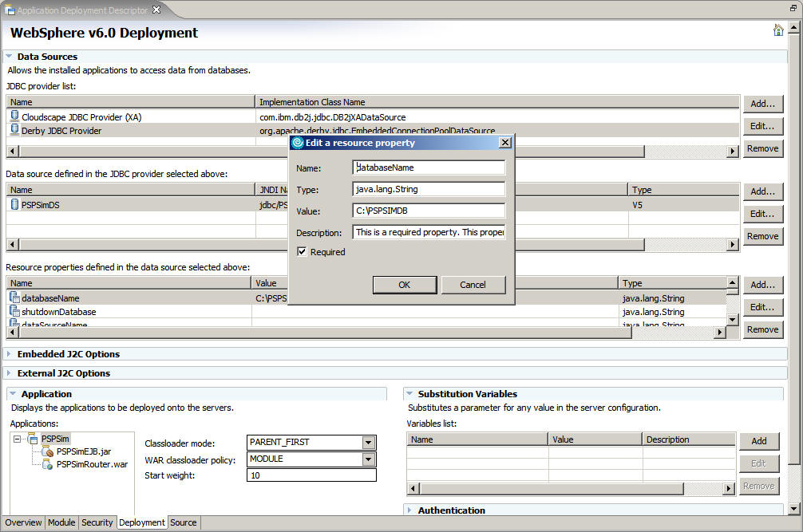Click the PSPSim application icon in tree

tap(33, 439)
